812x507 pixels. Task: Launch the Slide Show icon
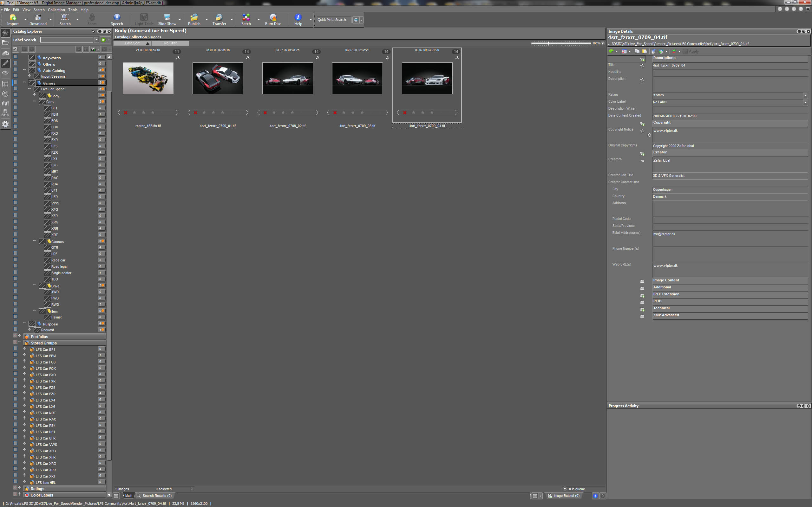(167, 19)
